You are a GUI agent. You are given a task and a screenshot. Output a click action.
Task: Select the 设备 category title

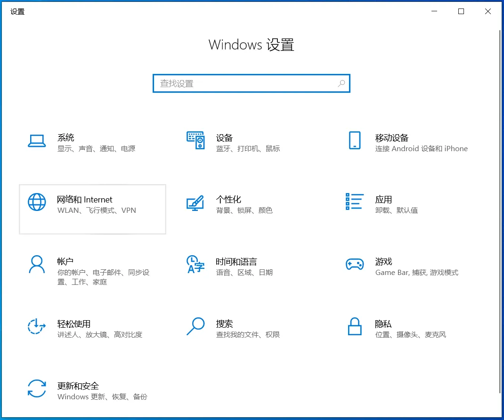(x=224, y=138)
